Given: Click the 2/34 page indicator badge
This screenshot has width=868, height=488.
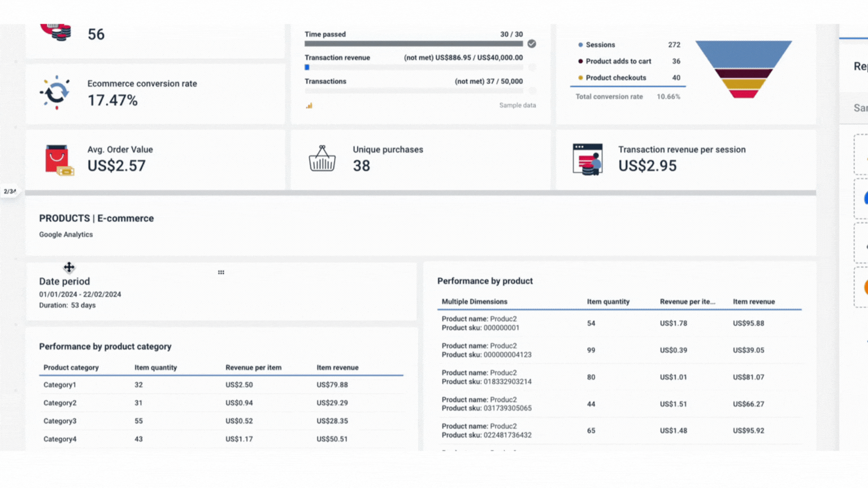Looking at the screenshot, I should point(10,191).
